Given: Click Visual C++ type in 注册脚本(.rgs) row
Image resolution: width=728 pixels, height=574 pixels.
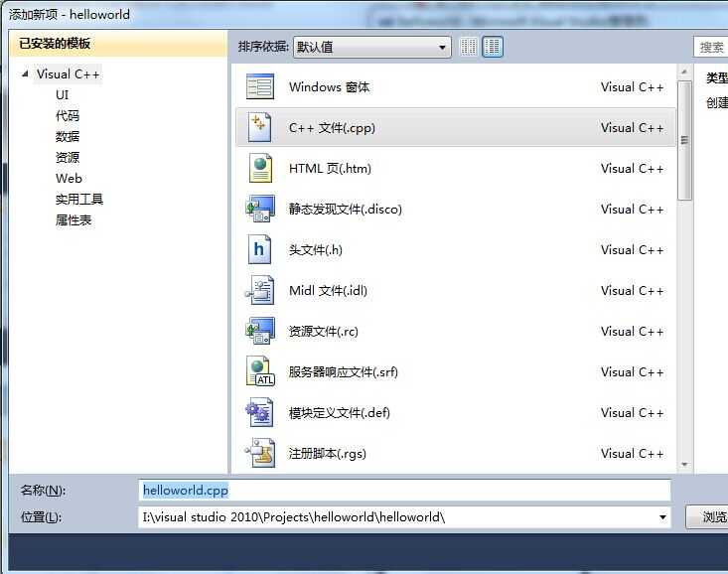Looking at the screenshot, I should 632,453.
